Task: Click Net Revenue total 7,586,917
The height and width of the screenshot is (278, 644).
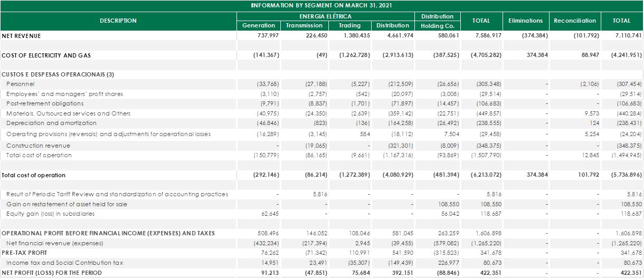Action: tap(488, 36)
